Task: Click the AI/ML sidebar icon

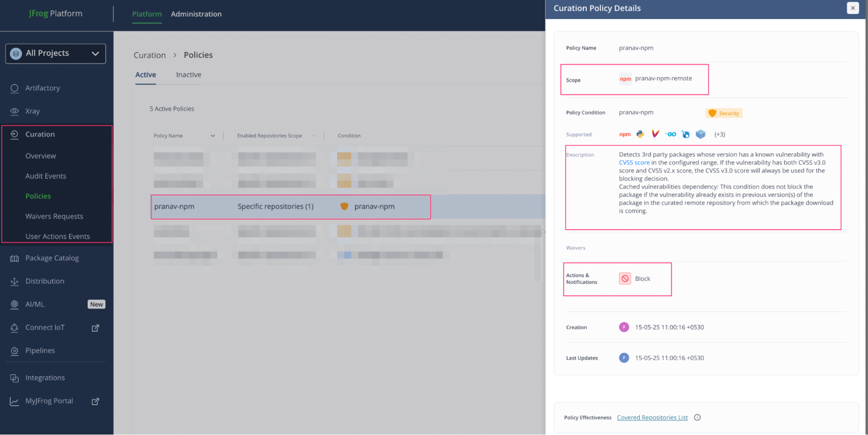Action: (x=14, y=304)
